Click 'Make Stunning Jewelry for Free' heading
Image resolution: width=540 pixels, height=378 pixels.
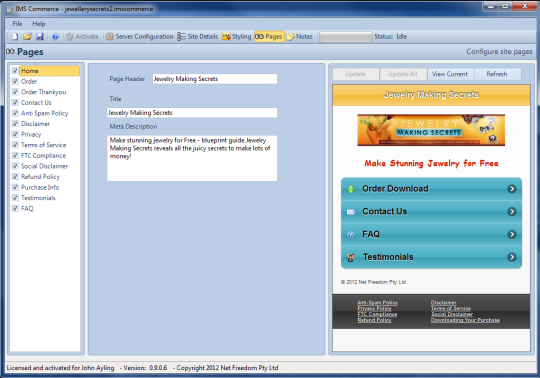[432, 163]
